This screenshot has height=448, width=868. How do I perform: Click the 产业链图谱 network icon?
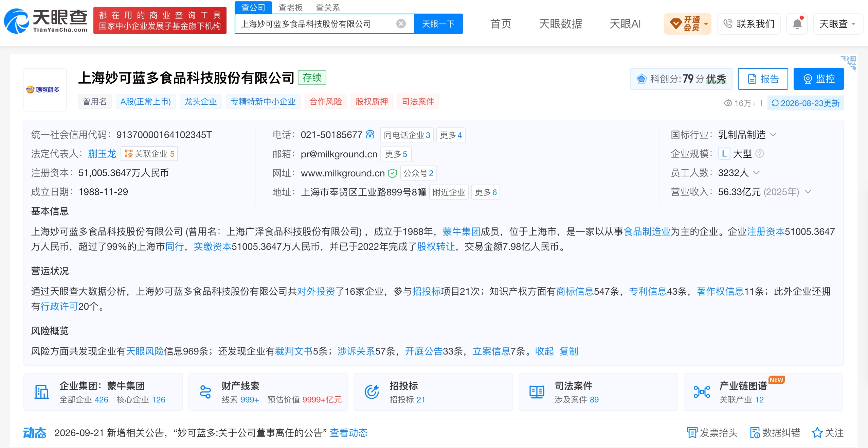(702, 392)
